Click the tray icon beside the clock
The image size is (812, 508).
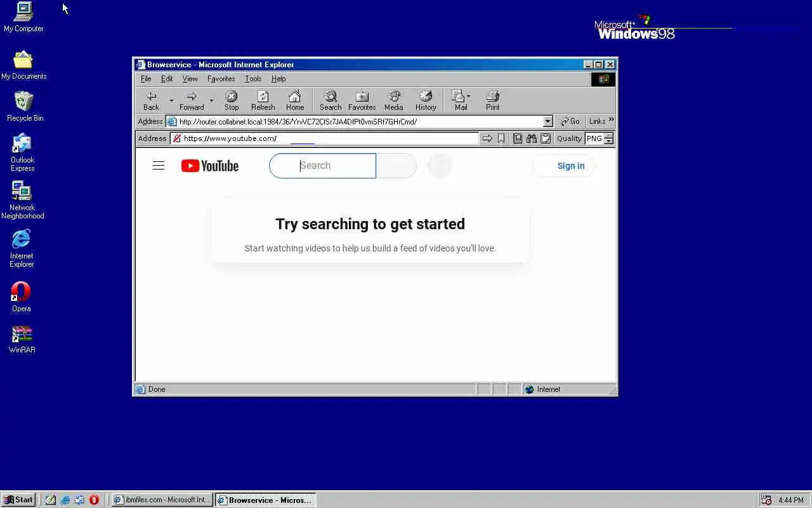click(x=766, y=500)
